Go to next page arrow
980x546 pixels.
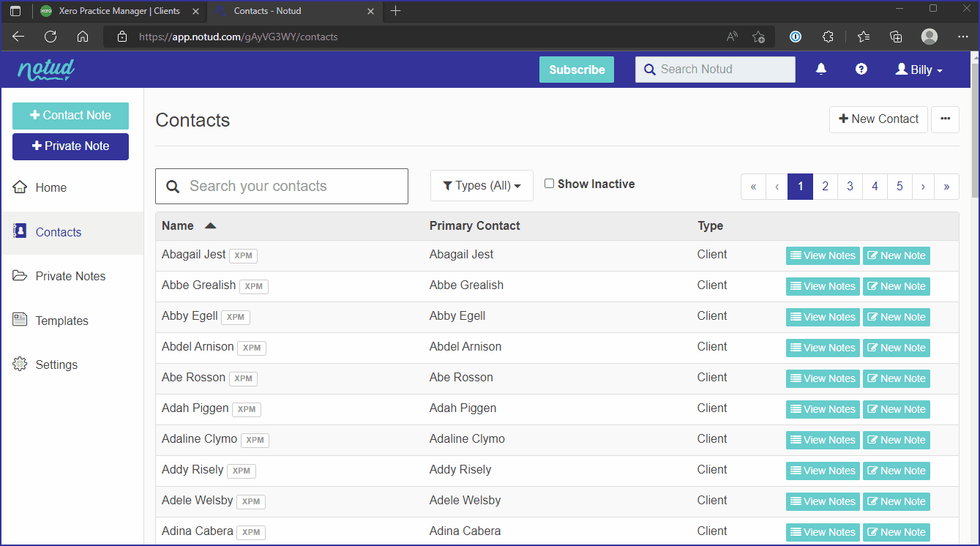point(923,187)
